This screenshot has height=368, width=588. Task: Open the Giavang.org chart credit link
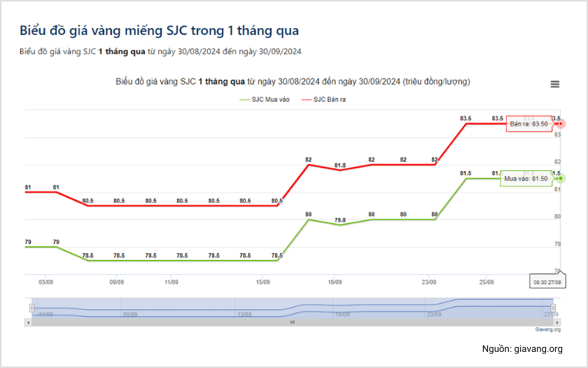tap(548, 329)
